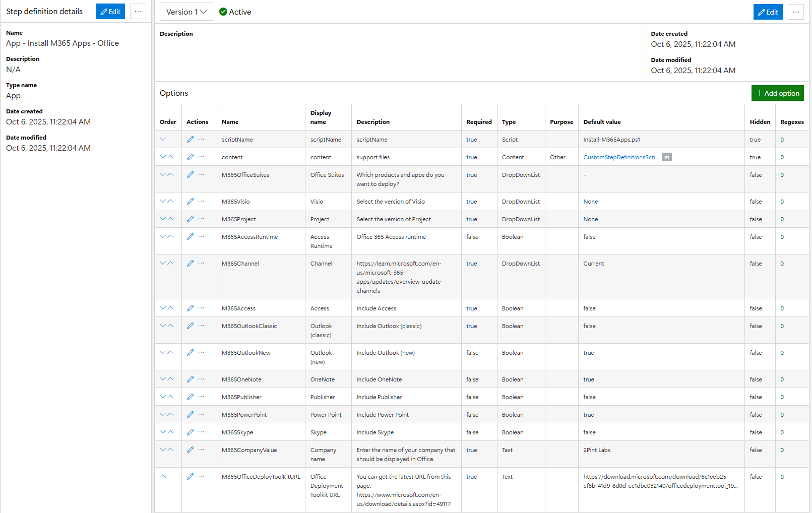The image size is (812, 513).
Task: Edit the M365OfficeDeployToolKitURL option
Action: pos(190,476)
